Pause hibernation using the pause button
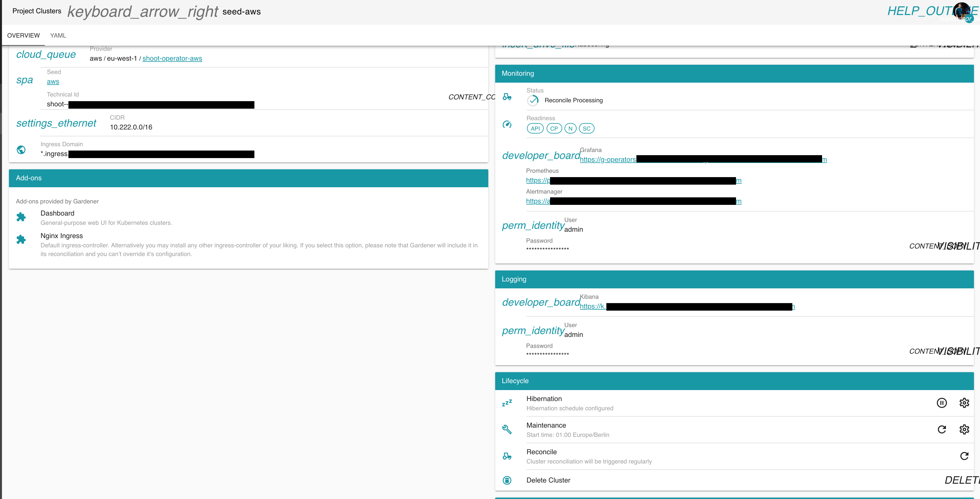 coord(942,403)
